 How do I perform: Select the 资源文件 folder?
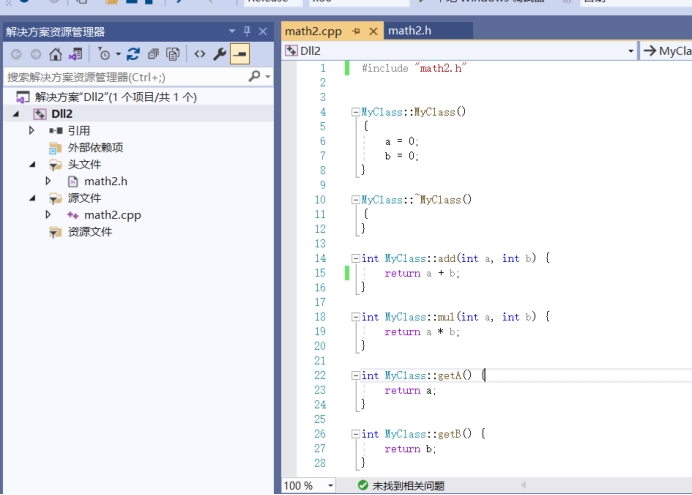90,232
